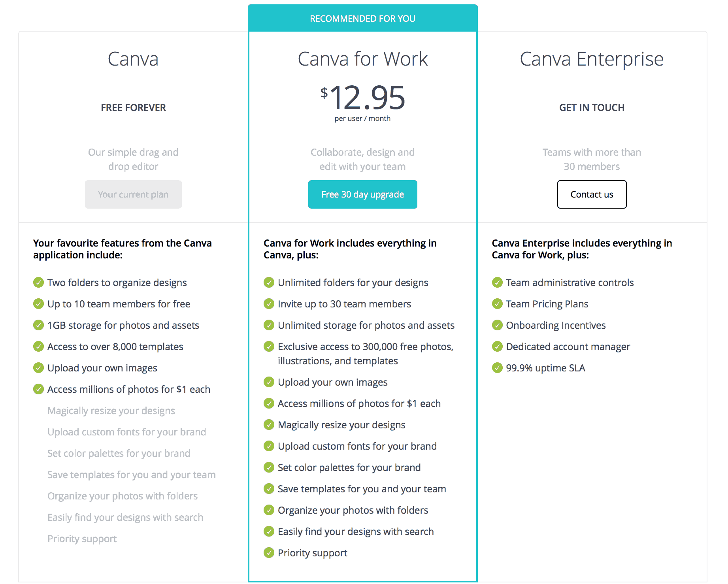Select the Recommended For You banner
Viewport: 728px width, 584px height.
(362, 18)
